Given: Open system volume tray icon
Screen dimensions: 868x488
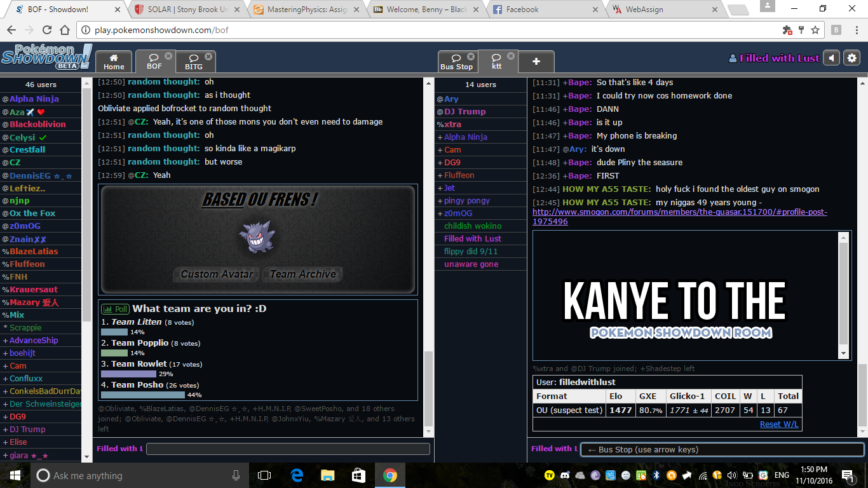Looking at the screenshot, I should tap(733, 475).
